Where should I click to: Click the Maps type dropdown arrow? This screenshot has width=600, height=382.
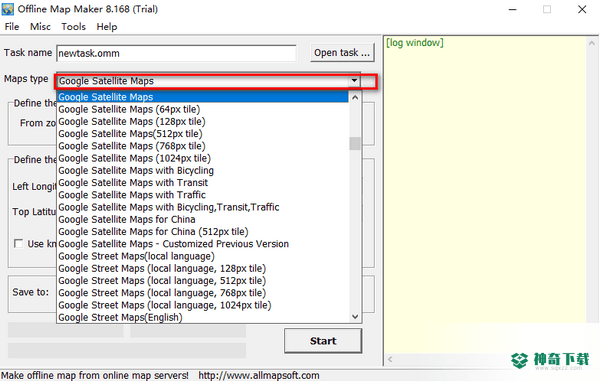pos(354,81)
